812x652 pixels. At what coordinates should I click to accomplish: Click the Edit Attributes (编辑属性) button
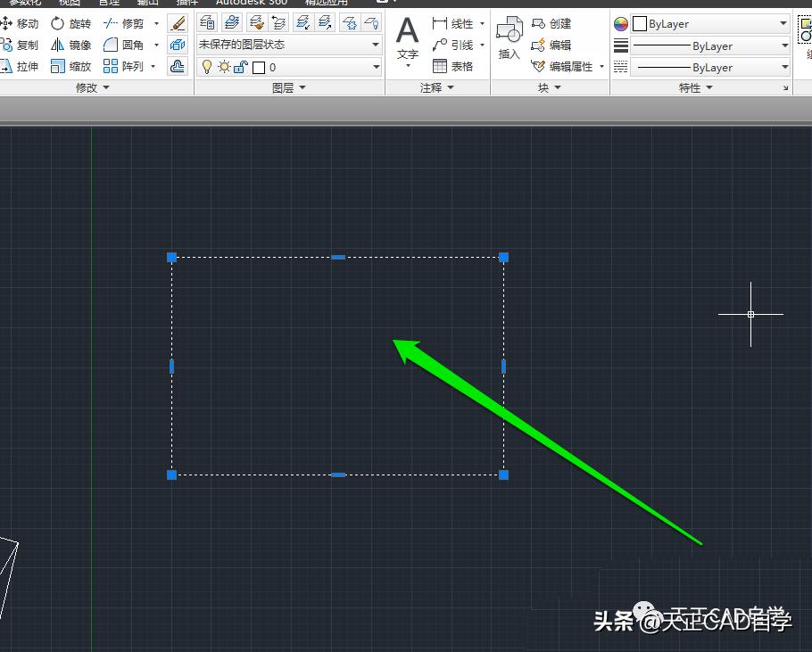point(562,66)
